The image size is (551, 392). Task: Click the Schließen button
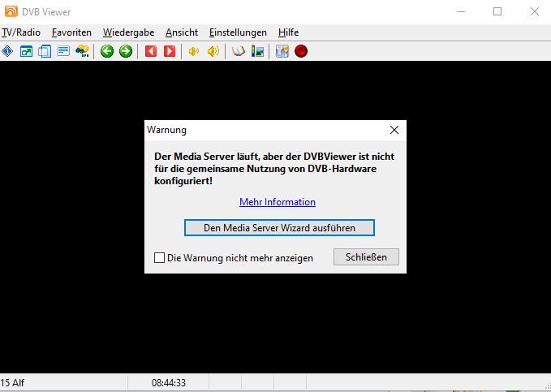[366, 257]
